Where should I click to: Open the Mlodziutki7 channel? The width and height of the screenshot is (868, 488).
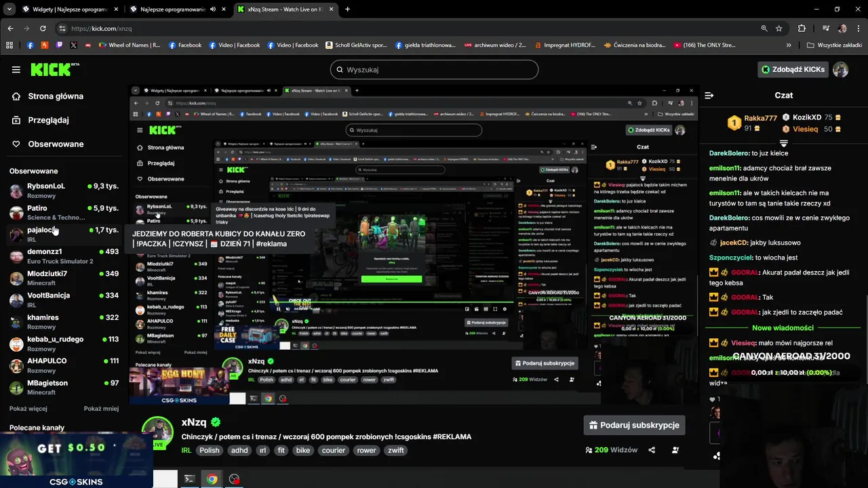point(64,278)
